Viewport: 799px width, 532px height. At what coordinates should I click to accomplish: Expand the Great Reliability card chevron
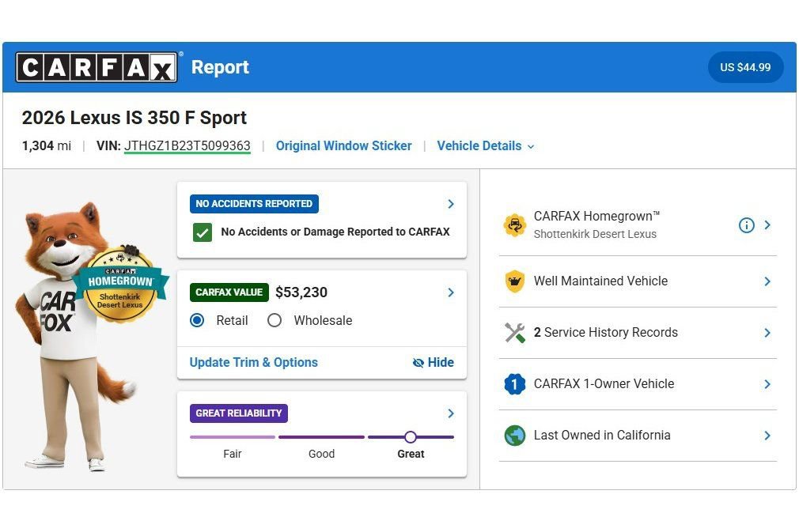(x=451, y=413)
